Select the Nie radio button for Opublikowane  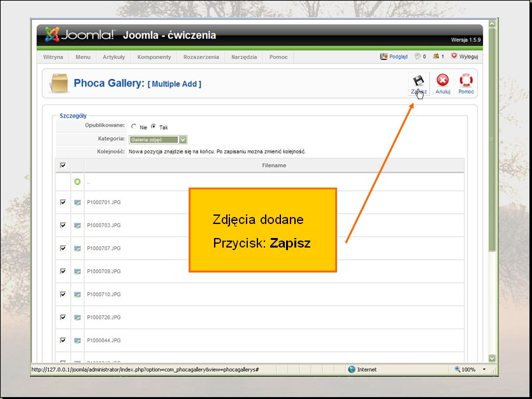(x=134, y=127)
